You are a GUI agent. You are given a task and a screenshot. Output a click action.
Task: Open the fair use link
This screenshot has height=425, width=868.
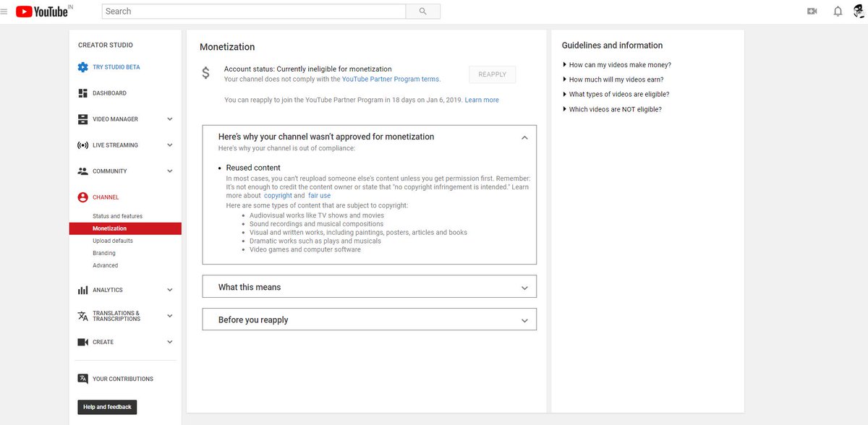coord(319,196)
